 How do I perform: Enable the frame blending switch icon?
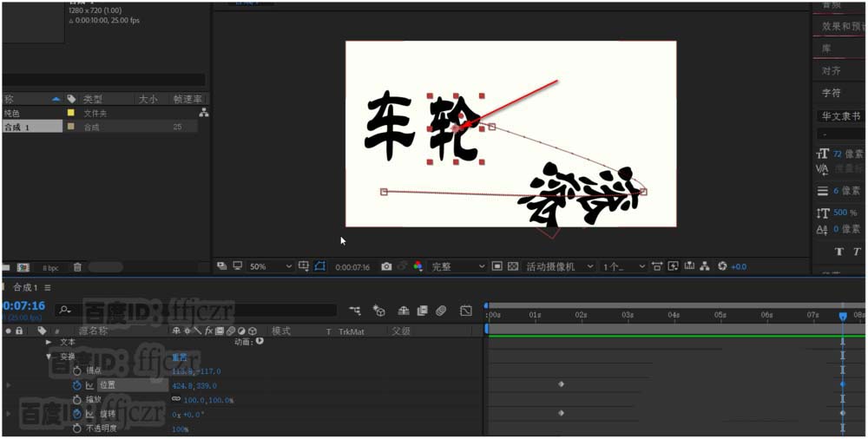[x=423, y=311]
